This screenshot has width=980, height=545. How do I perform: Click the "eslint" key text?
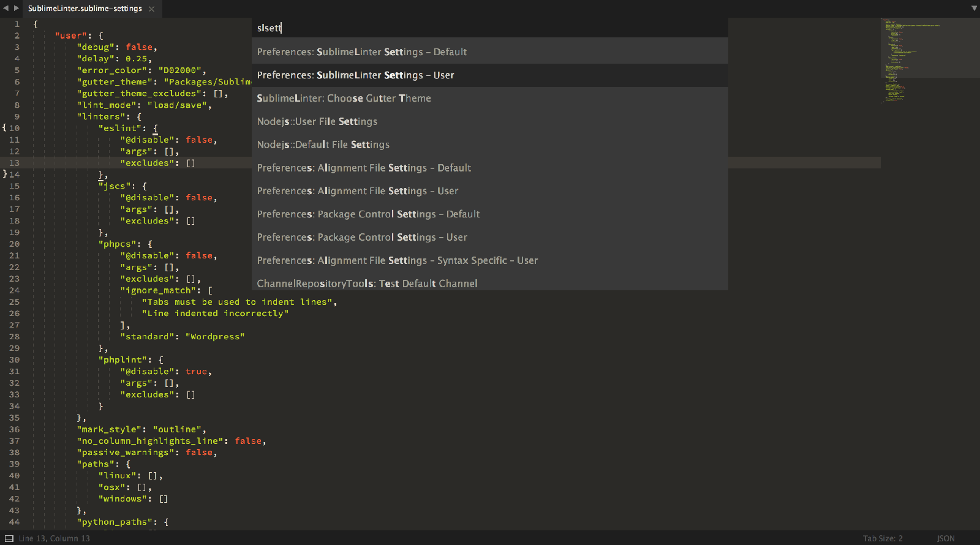point(120,128)
